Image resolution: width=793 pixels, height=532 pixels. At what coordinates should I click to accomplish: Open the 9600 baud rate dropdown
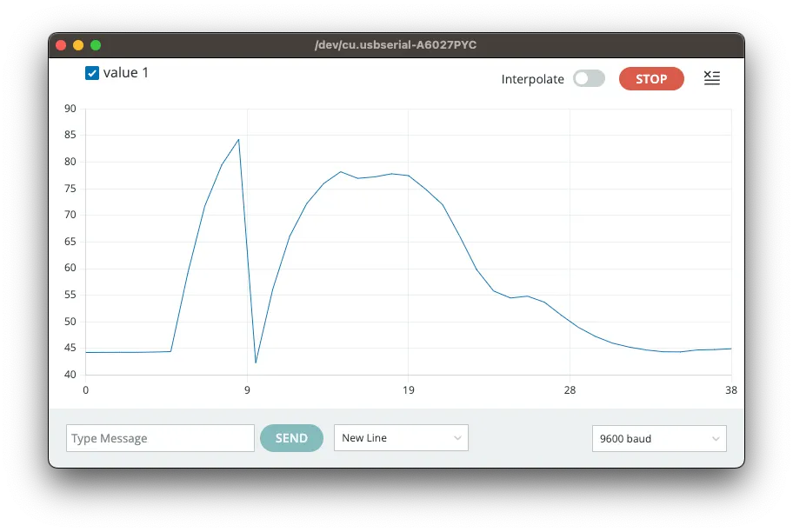pos(659,438)
